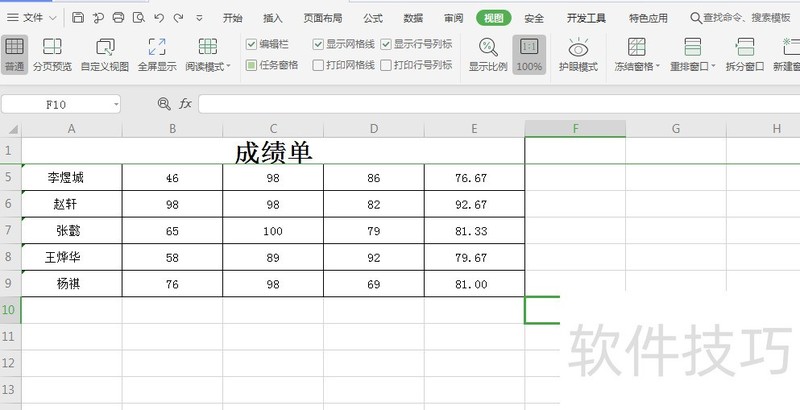The image size is (800, 410).
Task: Click the magnifier icon beside fx
Action: 164,104
